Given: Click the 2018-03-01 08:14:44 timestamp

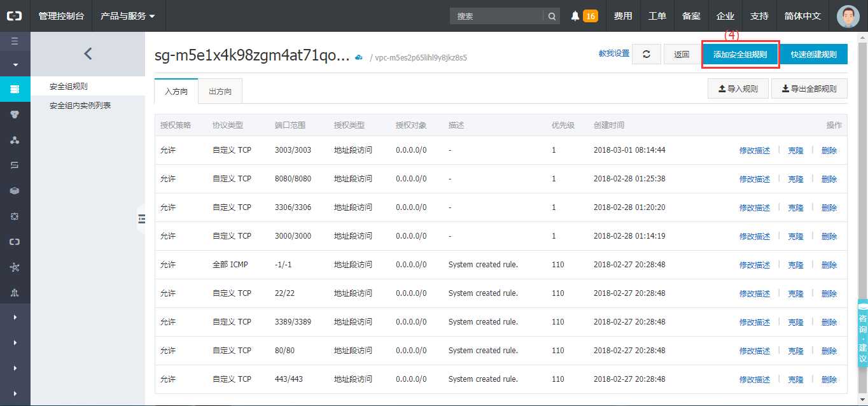Looking at the screenshot, I should [629, 150].
